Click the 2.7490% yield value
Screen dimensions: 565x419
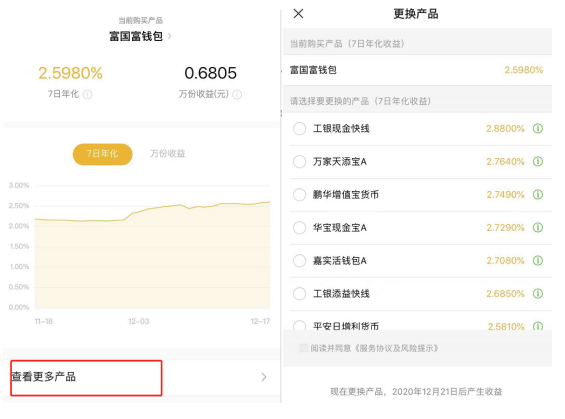[505, 195]
